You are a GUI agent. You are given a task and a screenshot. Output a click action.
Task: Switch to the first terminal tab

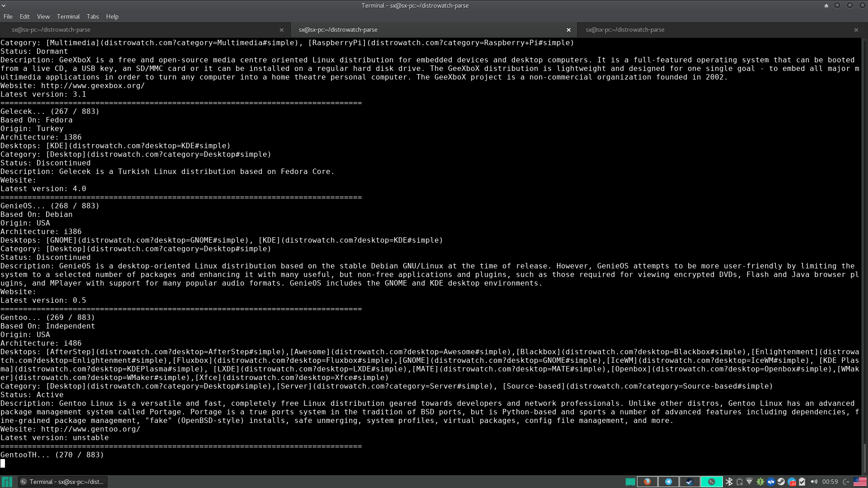click(136, 30)
